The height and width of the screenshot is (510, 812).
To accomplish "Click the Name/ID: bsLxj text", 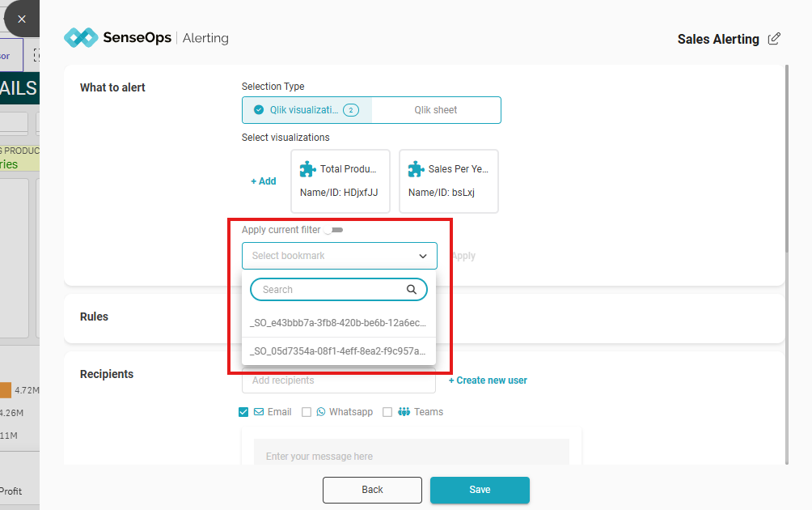I will [442, 193].
